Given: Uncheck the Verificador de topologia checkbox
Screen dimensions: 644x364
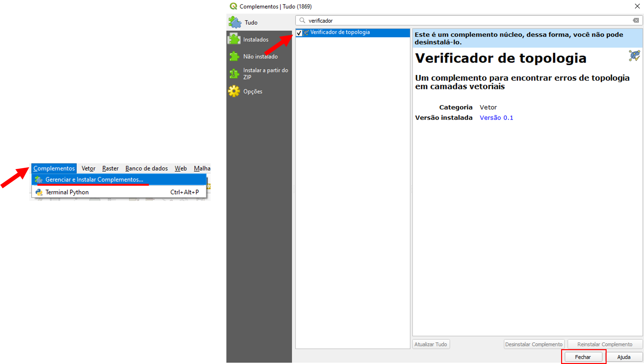Looking at the screenshot, I should tap(299, 33).
